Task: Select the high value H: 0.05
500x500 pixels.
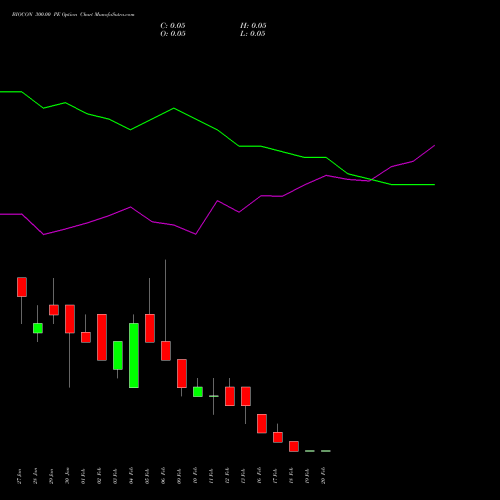Action: pos(253,26)
